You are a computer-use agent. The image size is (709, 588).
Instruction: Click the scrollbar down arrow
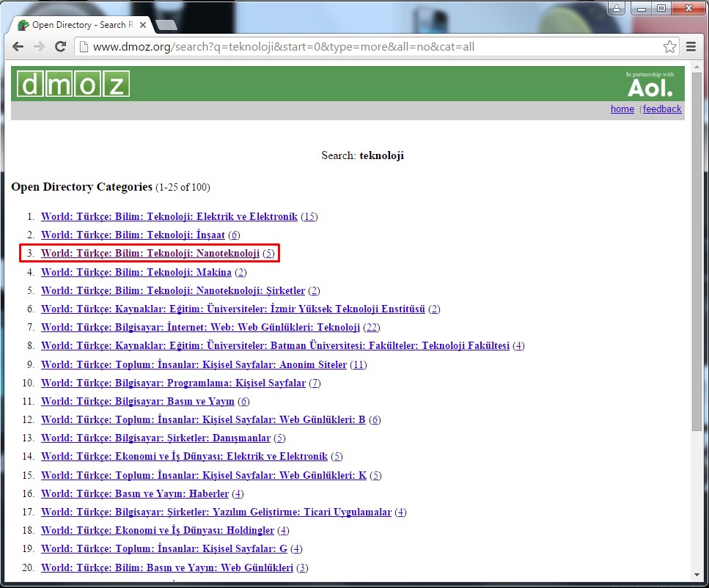coord(697,574)
